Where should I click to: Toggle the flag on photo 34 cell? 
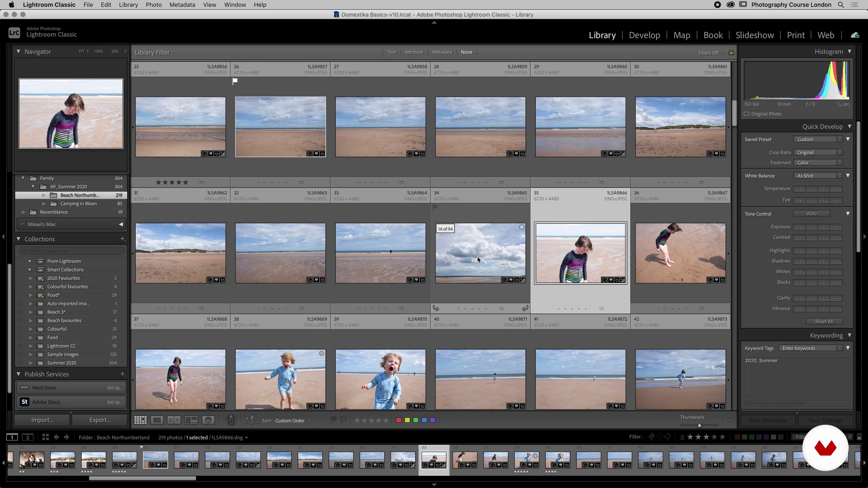tap(435, 207)
